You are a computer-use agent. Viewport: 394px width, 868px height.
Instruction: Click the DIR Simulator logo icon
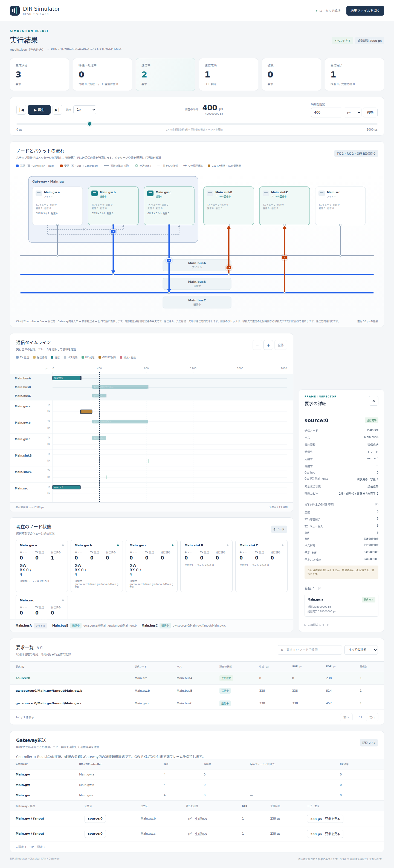(x=15, y=10)
